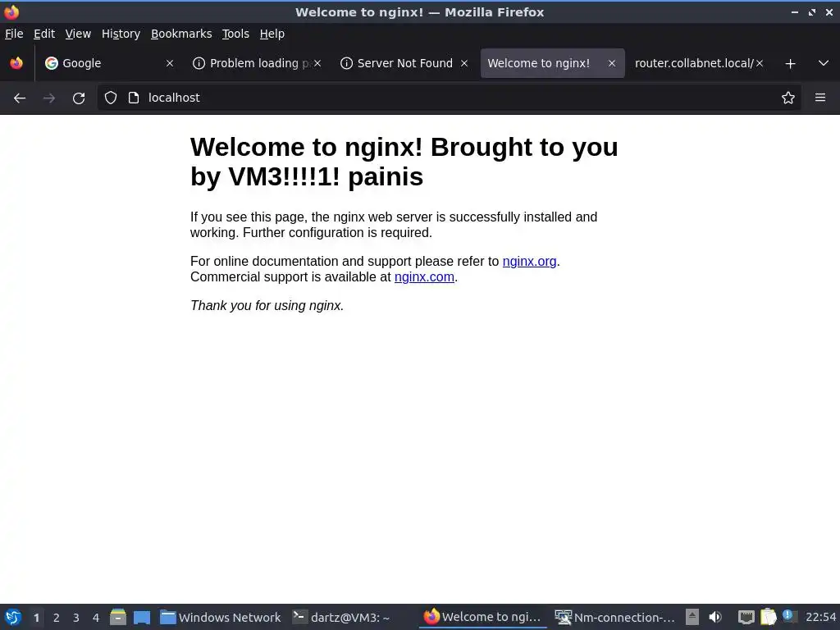Open the View menu
The height and width of the screenshot is (630, 840).
(x=78, y=34)
